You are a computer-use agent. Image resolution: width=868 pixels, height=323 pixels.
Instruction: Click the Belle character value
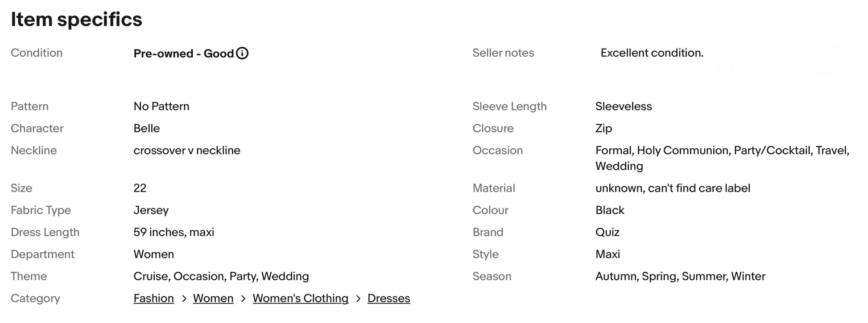pyautogui.click(x=147, y=129)
